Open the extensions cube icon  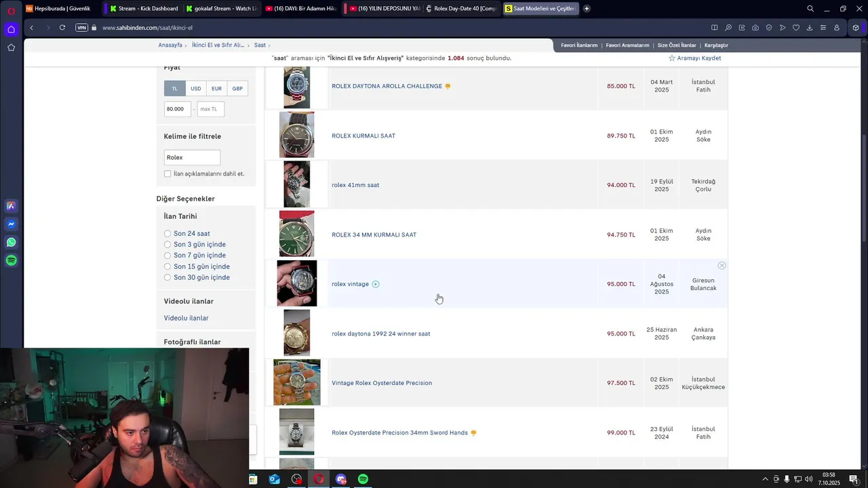pyautogui.click(x=856, y=28)
